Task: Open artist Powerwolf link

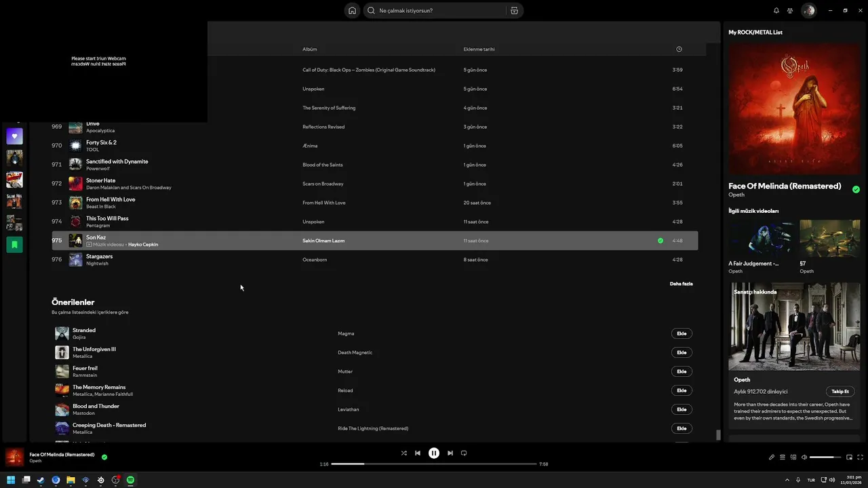Action: (98, 169)
